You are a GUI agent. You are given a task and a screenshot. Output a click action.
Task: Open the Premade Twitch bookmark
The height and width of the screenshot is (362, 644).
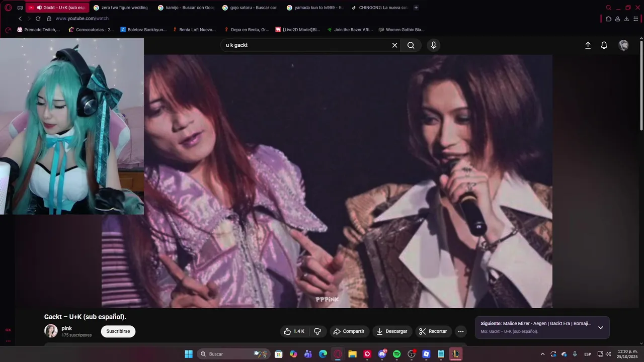tap(38, 30)
